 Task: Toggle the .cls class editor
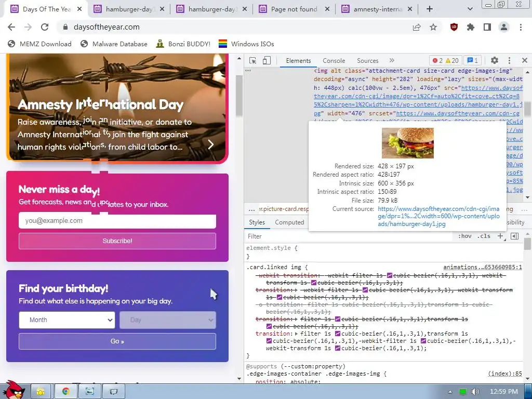[x=484, y=236]
